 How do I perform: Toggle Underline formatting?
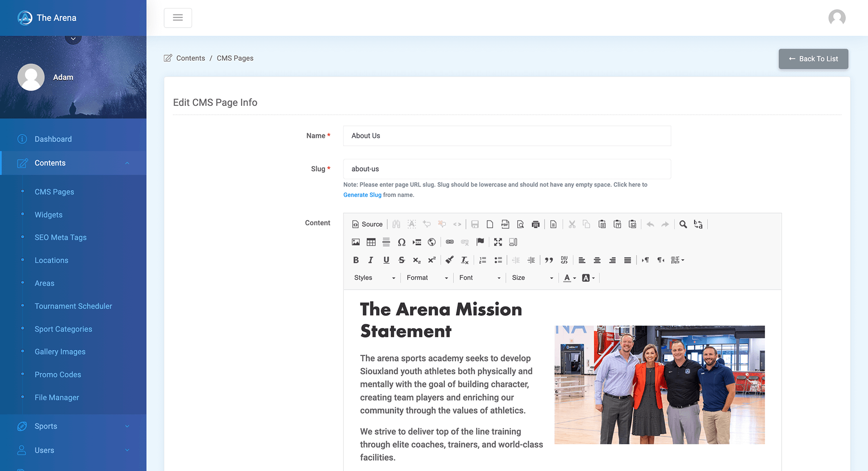pos(386,260)
